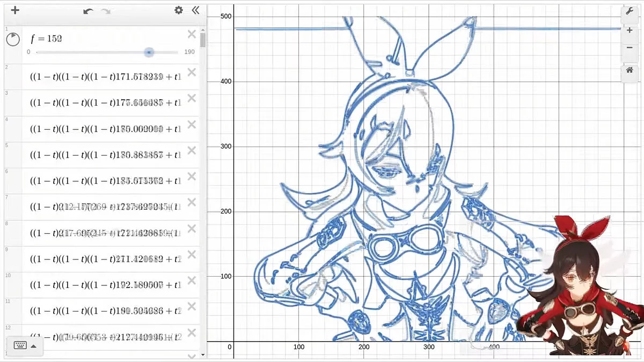Edit expression containing 211.420689
Viewport: 644px width, 362px height.
click(x=106, y=259)
